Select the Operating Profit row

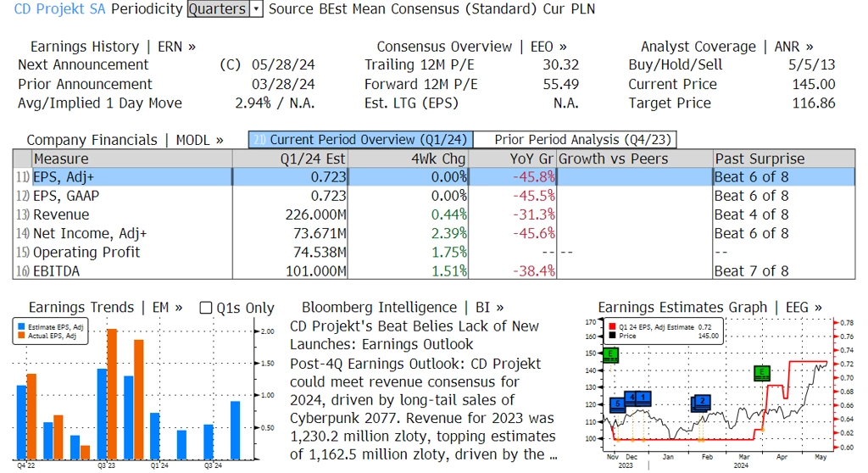coord(434,253)
